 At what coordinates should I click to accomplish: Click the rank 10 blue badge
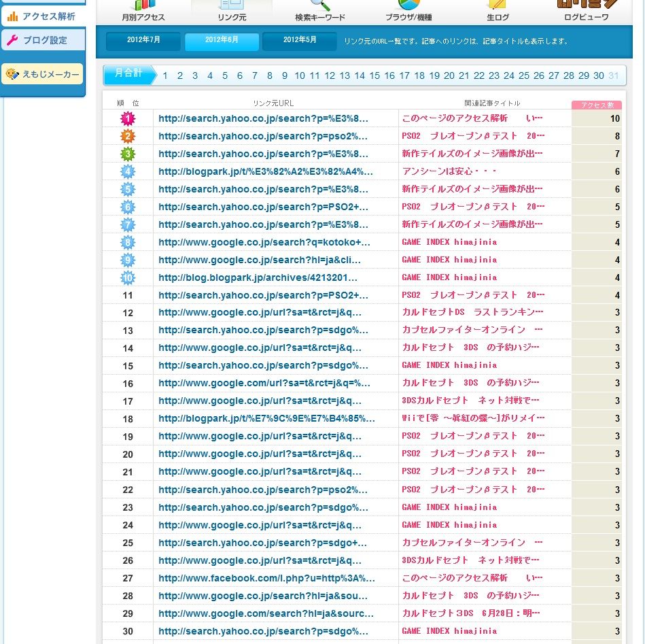click(128, 277)
